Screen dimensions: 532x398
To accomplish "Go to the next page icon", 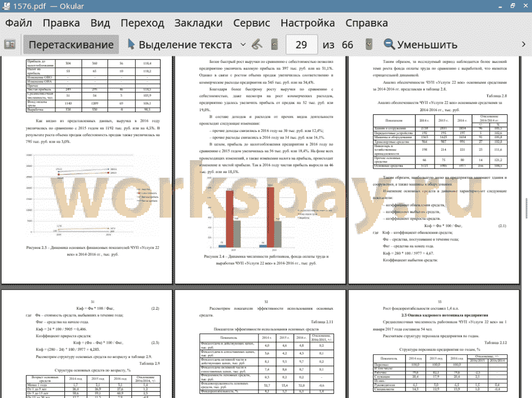I will pos(369,45).
